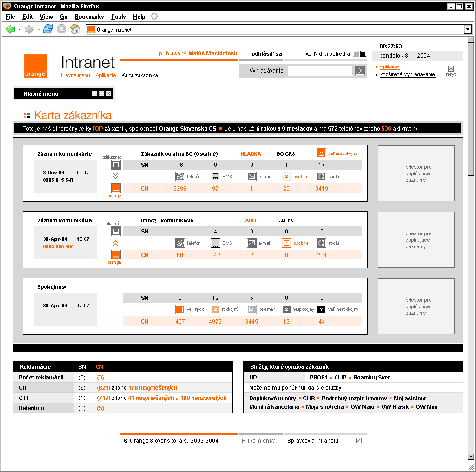476x472 pixels.
Task: Click the skryť hide icon
Action: click(451, 69)
